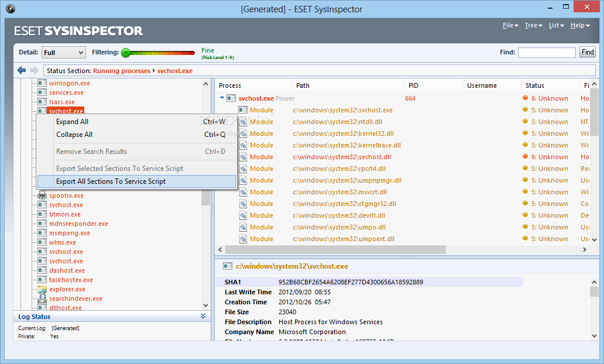This screenshot has width=604, height=364.
Task: Click the 6: Unknown status of sechost.dll
Action: click(x=550, y=157)
